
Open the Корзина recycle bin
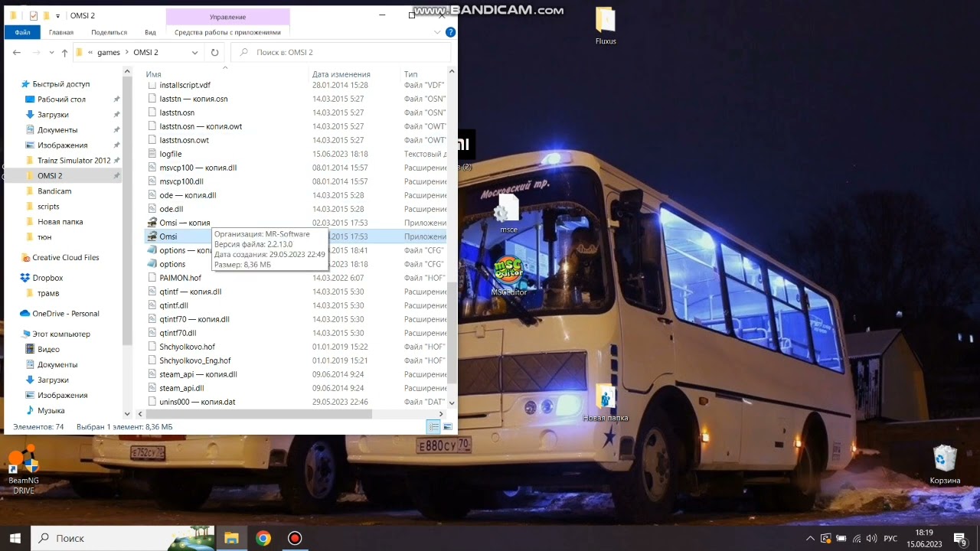coord(945,465)
